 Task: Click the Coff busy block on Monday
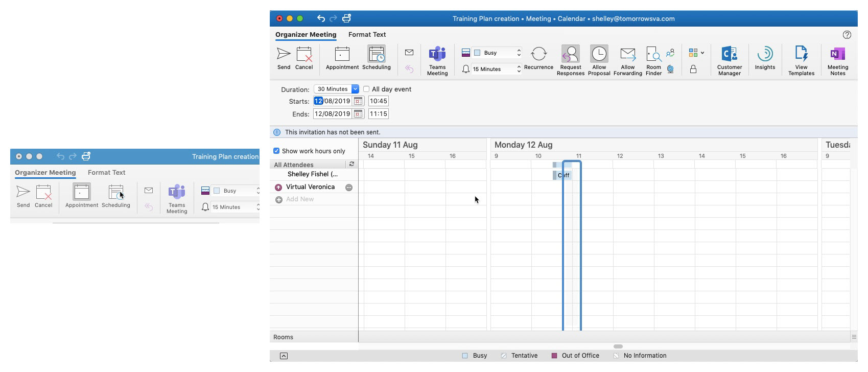coord(561,175)
